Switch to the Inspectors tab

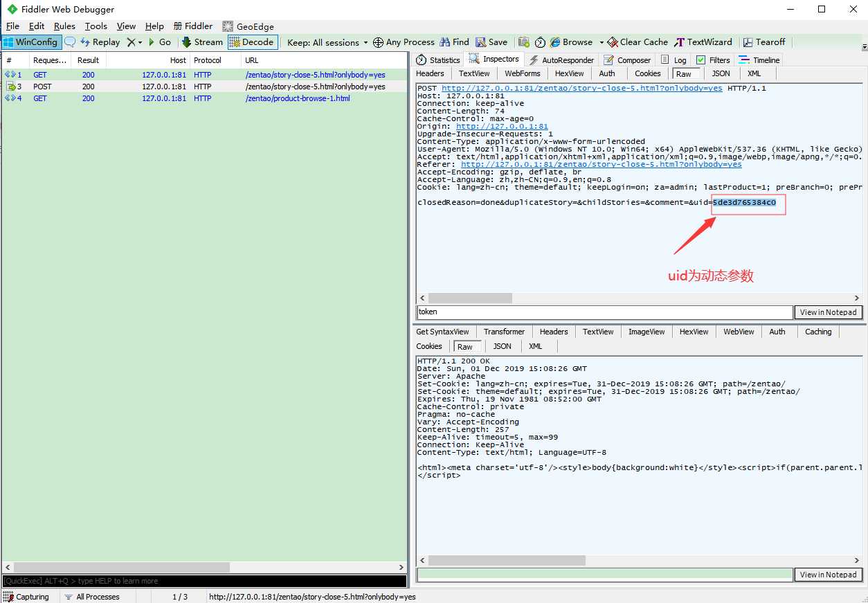494,60
